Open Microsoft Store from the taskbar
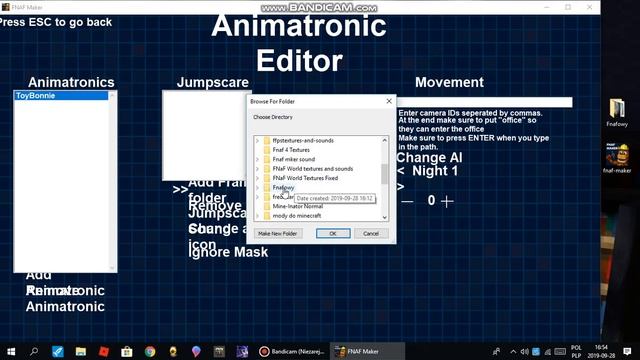Image resolution: width=640 pixels, height=360 pixels. point(127,351)
